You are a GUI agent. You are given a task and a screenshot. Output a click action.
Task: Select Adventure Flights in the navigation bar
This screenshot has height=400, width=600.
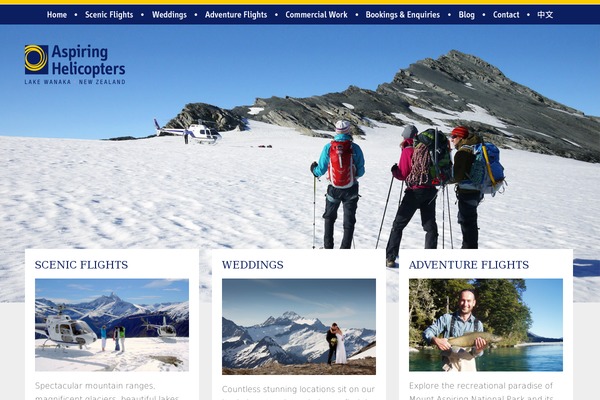click(236, 15)
